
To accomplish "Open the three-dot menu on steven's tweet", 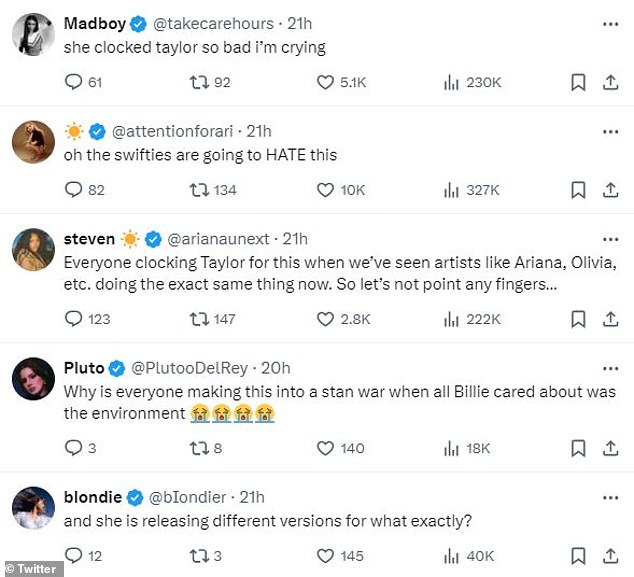I will 611,239.
